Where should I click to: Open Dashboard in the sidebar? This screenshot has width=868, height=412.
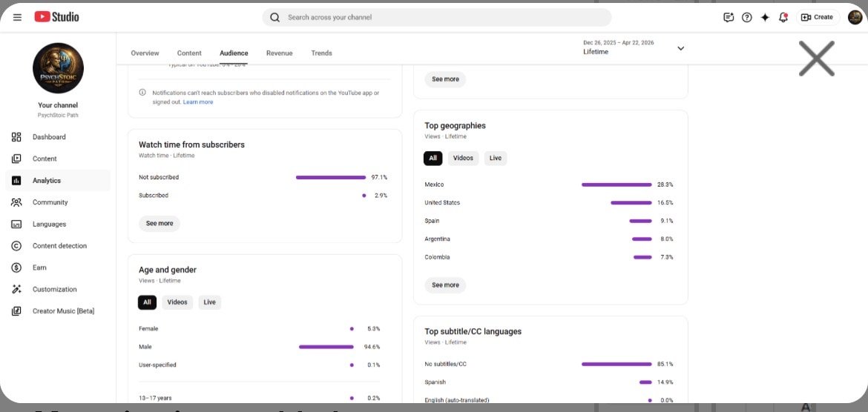pyautogui.click(x=58, y=136)
